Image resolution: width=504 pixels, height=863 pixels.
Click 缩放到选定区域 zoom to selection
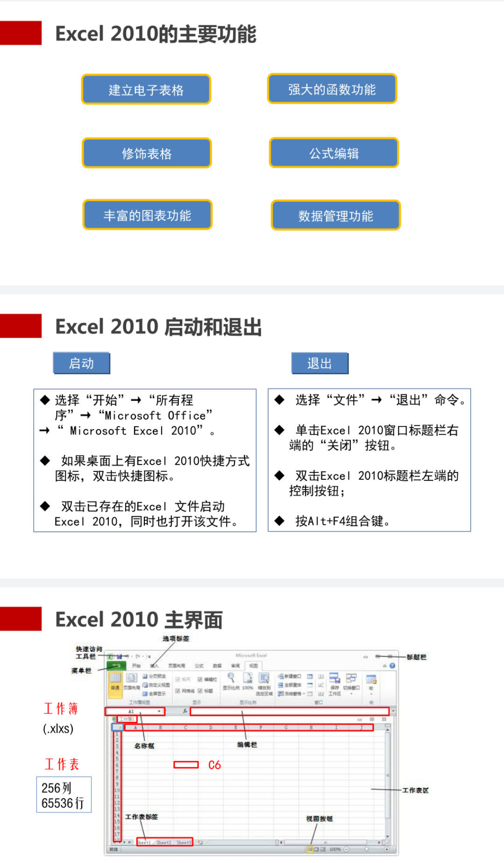coord(264,684)
